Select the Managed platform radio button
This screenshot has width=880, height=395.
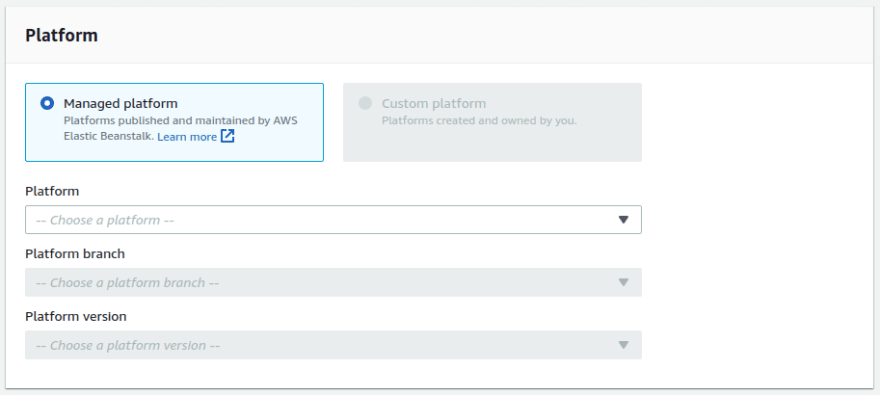click(47, 103)
